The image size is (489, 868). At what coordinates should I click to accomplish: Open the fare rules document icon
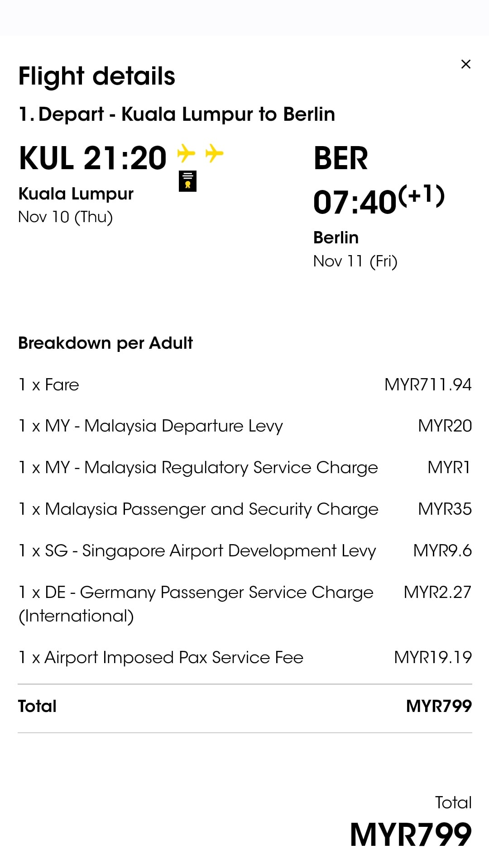point(187,181)
